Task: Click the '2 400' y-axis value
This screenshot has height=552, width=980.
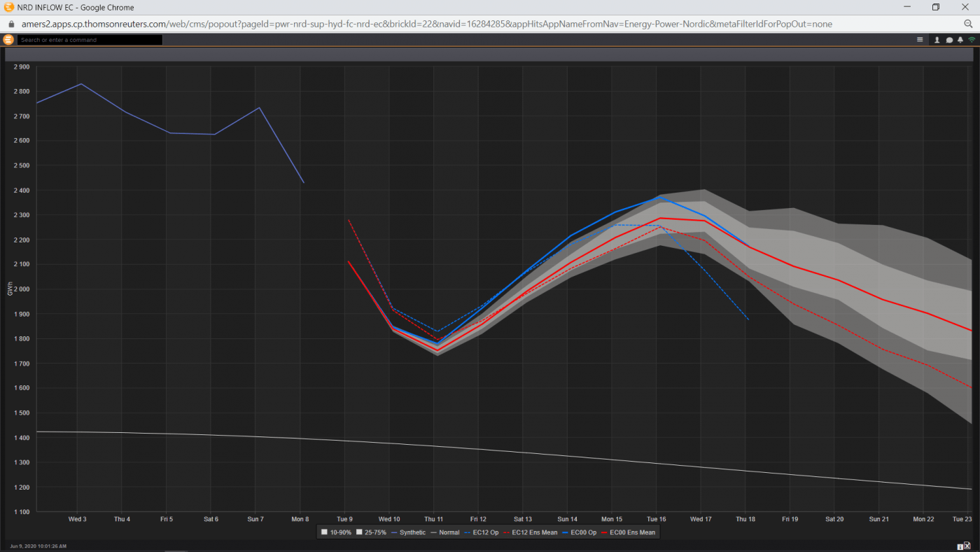Action: click(22, 191)
